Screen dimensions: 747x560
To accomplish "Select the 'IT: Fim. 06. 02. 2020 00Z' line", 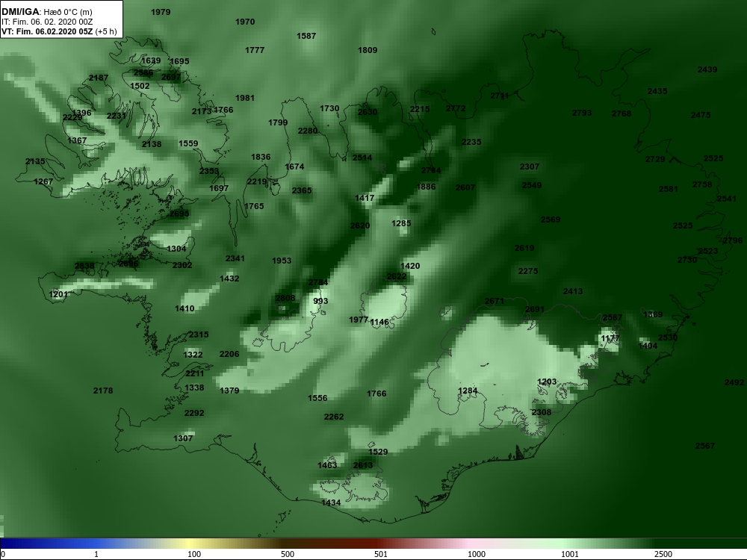I will [x=46, y=22].
